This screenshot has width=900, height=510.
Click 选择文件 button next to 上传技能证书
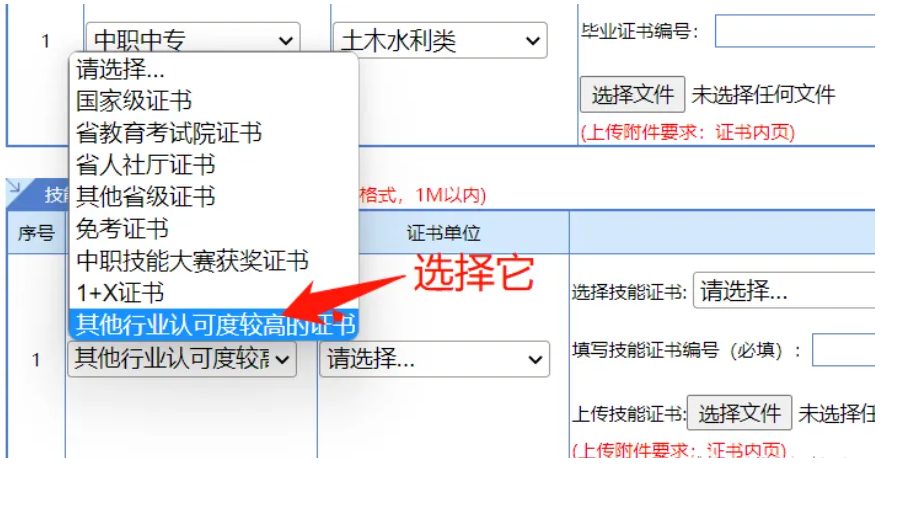(x=739, y=413)
